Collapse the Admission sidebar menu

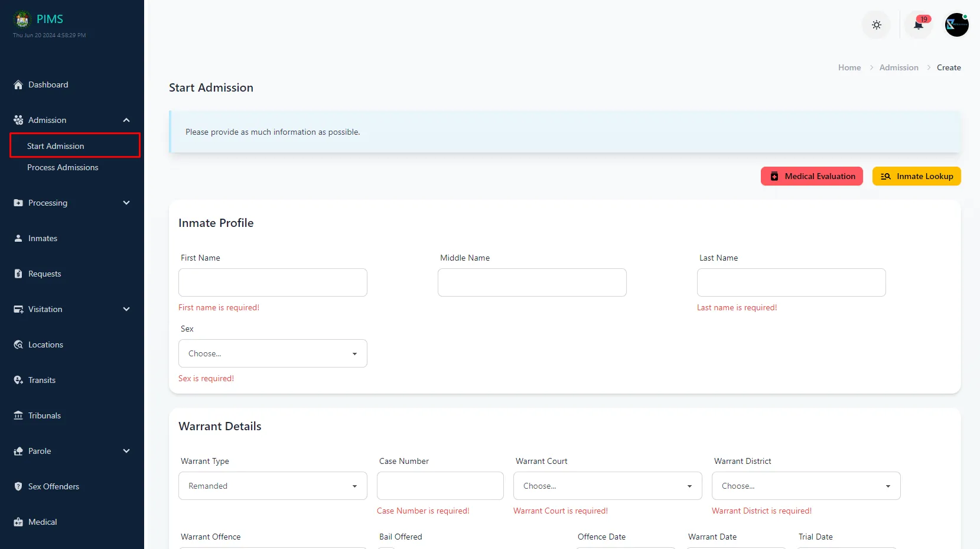click(126, 120)
